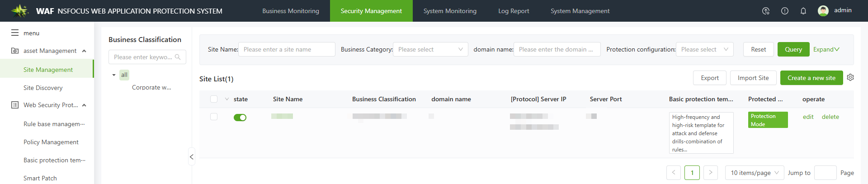Click the hamburger menu icon
The height and width of the screenshot is (184, 868).
pos(15,33)
